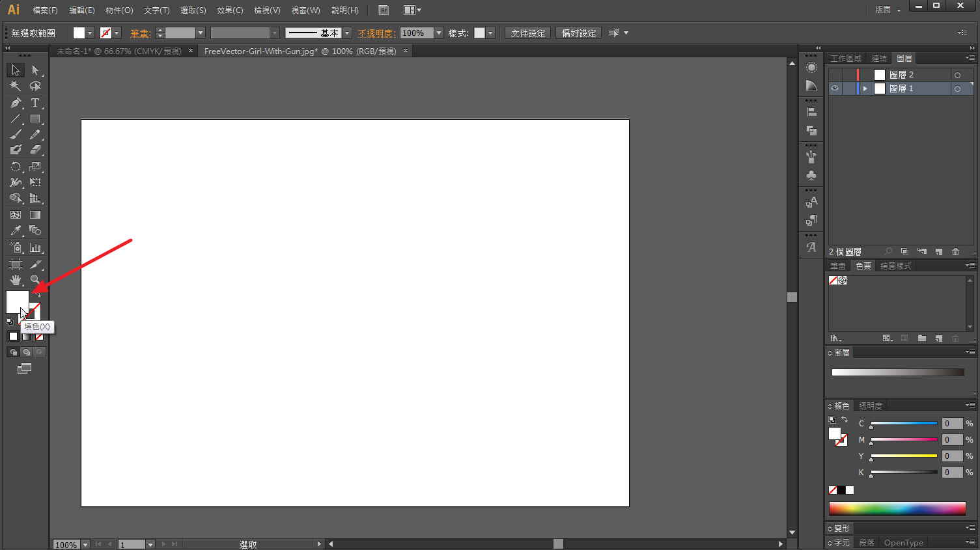
Task: Click the orange 筆畫 link
Action: (140, 33)
